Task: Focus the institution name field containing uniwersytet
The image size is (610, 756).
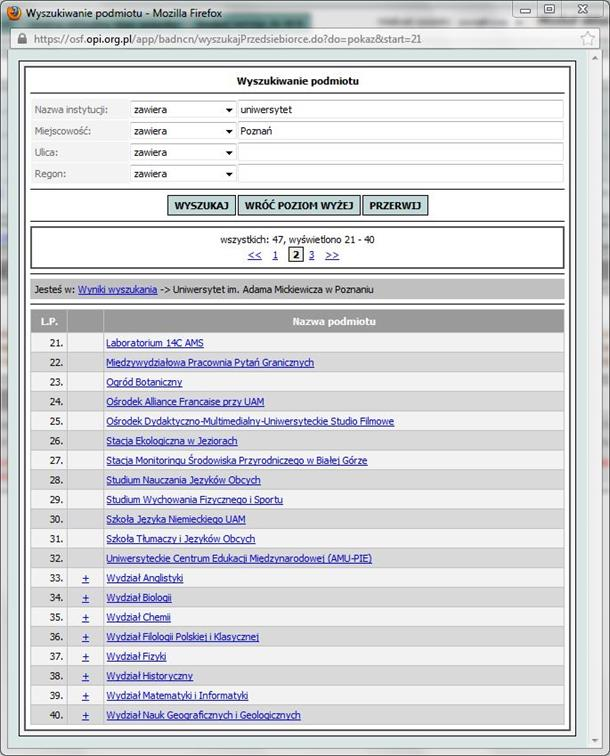Action: pos(400,110)
